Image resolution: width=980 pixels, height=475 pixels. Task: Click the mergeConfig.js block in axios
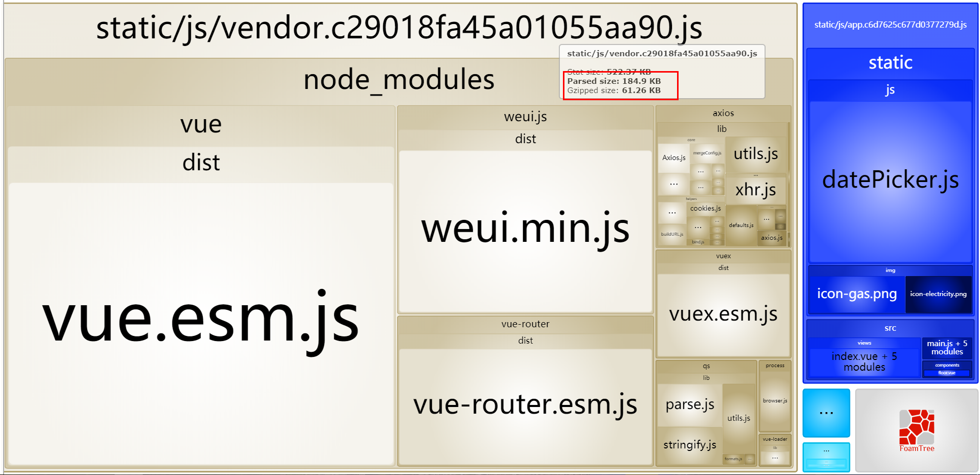point(707,153)
